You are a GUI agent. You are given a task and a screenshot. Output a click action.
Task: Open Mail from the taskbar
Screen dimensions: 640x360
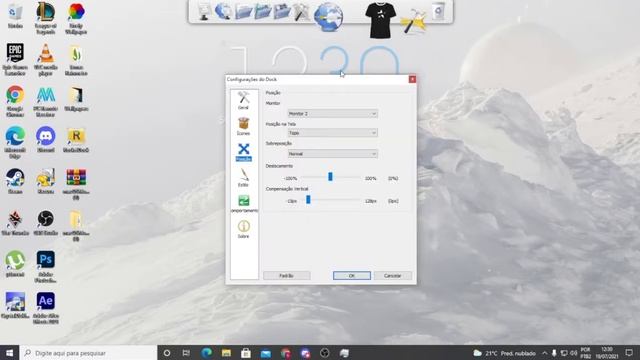pyautogui.click(x=265, y=353)
